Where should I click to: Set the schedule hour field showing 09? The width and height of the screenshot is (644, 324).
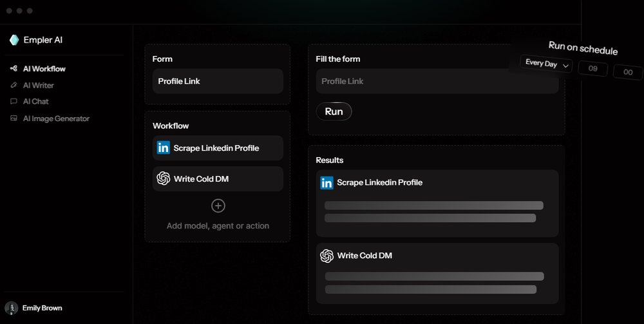[592, 68]
